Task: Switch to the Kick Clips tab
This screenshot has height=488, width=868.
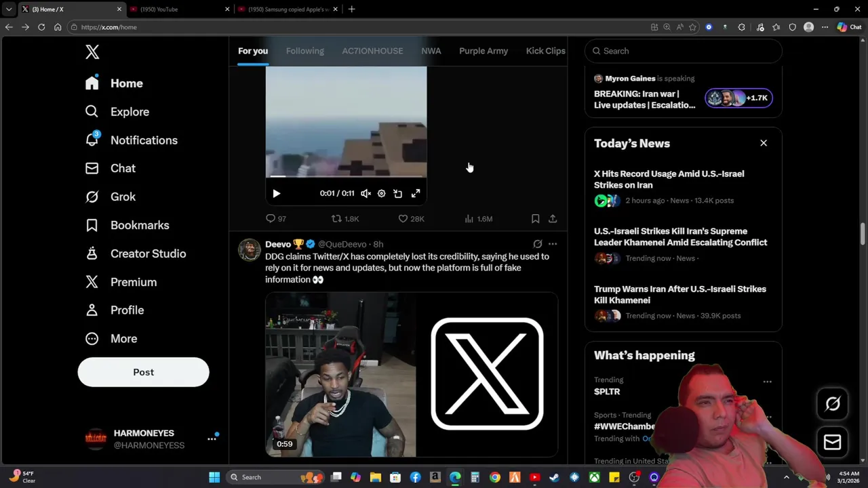Action: pos(545,51)
